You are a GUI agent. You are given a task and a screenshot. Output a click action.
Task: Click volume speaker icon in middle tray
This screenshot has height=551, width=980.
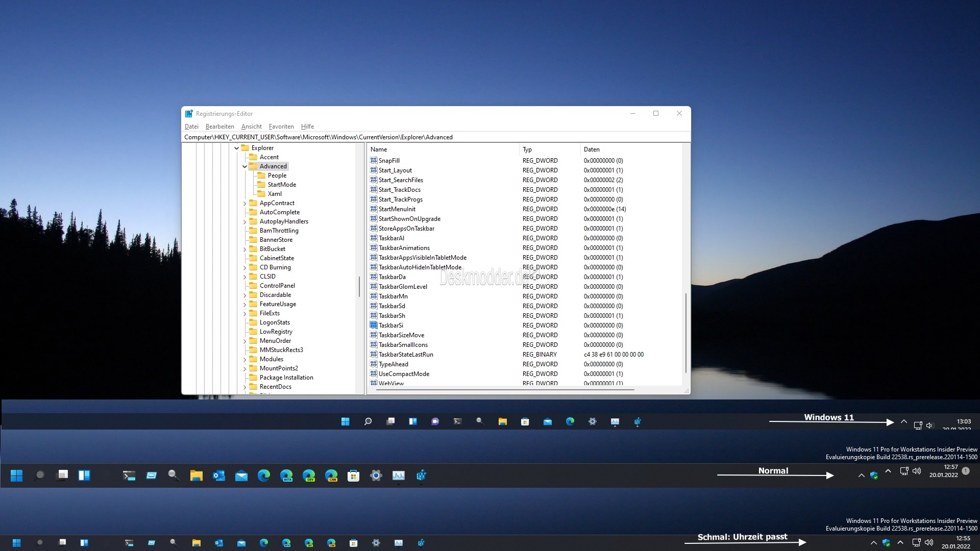click(917, 471)
